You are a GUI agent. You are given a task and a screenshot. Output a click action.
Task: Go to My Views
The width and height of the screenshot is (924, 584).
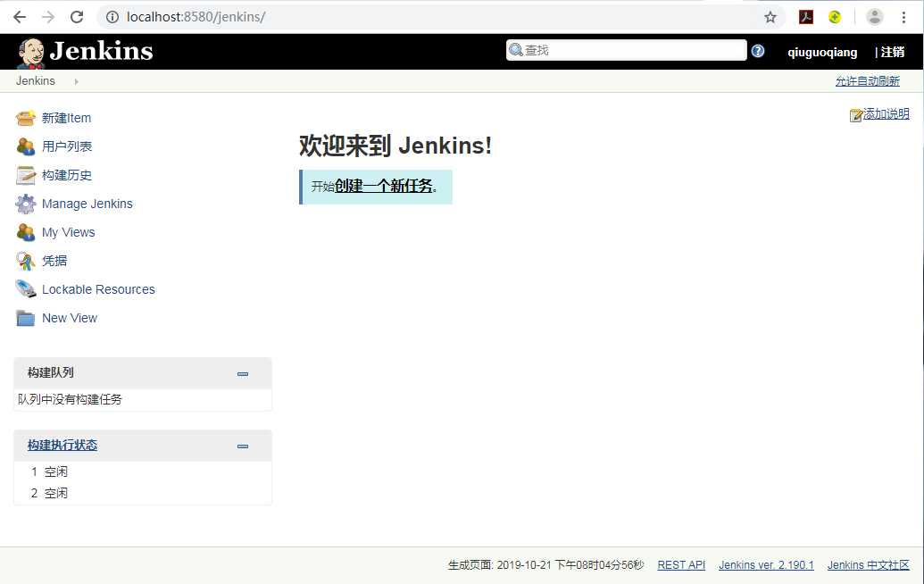coord(69,232)
